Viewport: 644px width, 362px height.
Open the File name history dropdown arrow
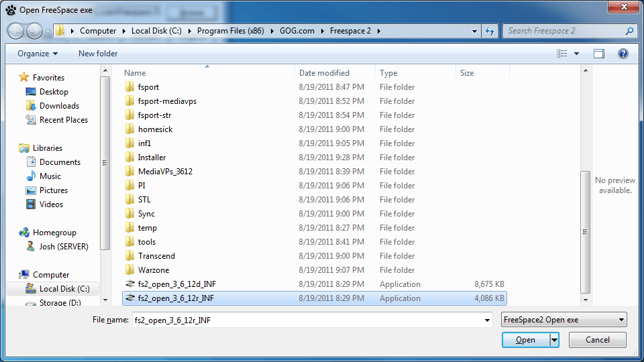[487, 320]
